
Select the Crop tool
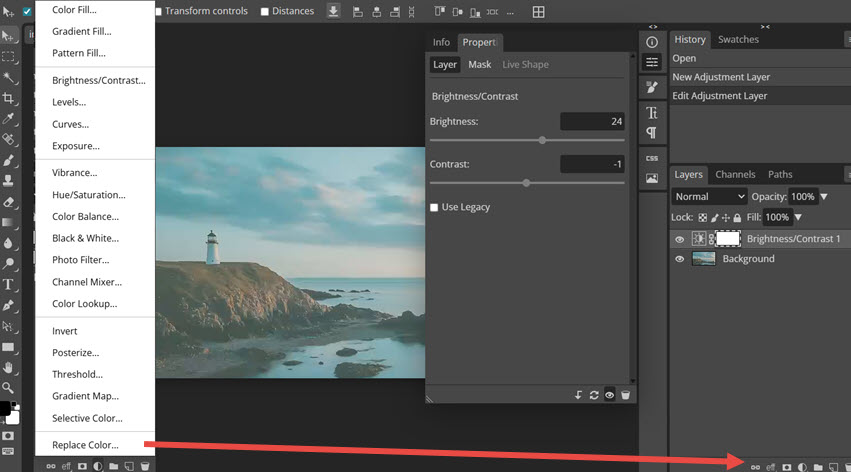point(8,98)
